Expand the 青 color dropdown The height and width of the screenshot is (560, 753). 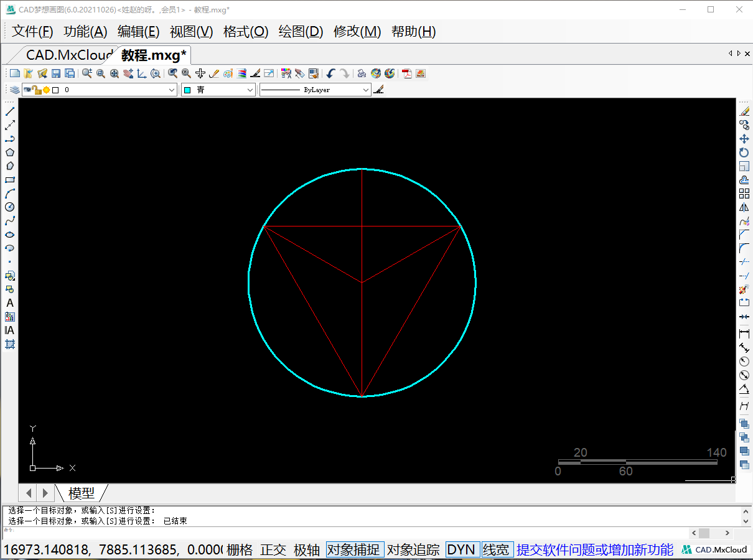250,90
